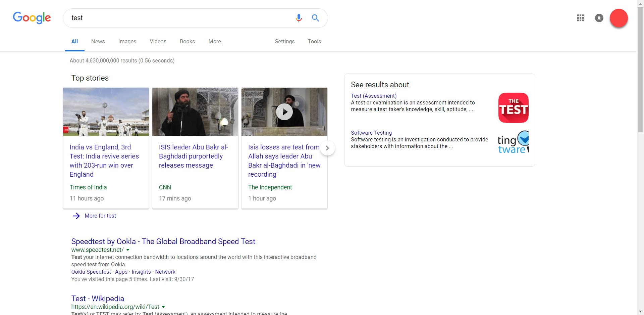The height and width of the screenshot is (315, 644).
Task: Click the CNN source label
Action: pos(165,187)
